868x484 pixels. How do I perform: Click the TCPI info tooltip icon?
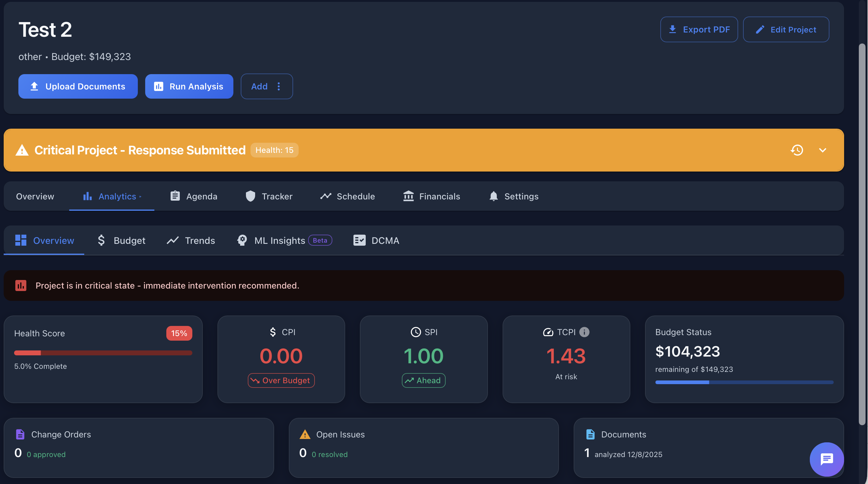(584, 332)
